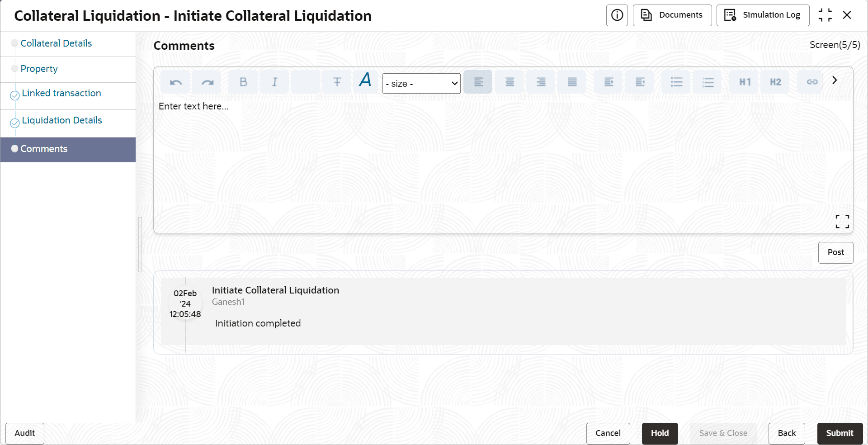Image resolution: width=868 pixels, height=445 pixels.
Task: Align comment text right
Action: click(x=541, y=82)
